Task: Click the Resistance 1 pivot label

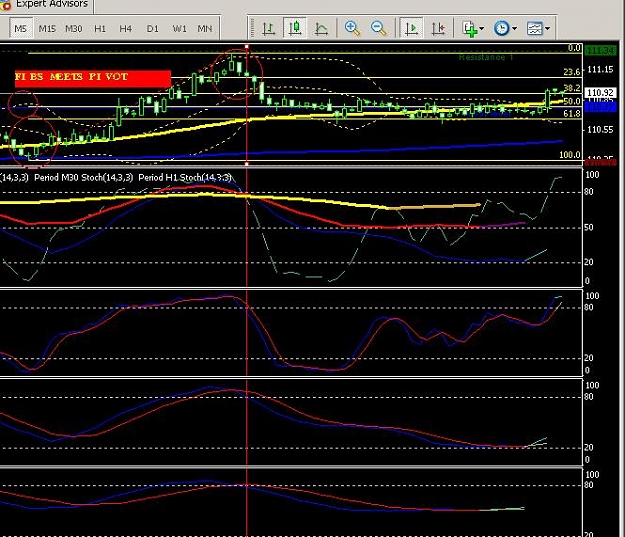Action: tap(485, 57)
